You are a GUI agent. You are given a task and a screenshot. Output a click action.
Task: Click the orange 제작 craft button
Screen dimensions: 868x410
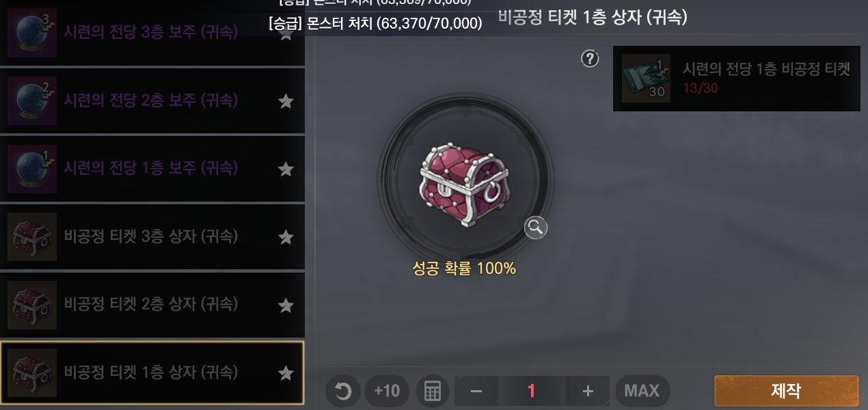pyautogui.click(x=786, y=391)
